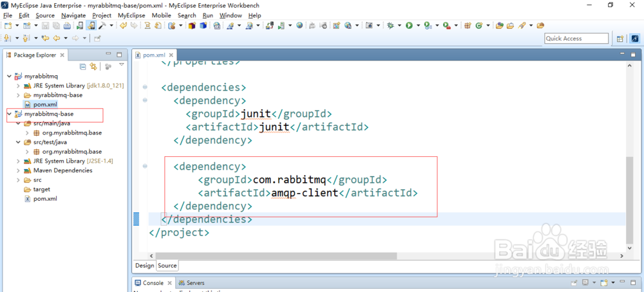Click the Collapse All icon in Package Explorer
Image resolution: width=644 pixels, height=292 pixels.
point(82,66)
